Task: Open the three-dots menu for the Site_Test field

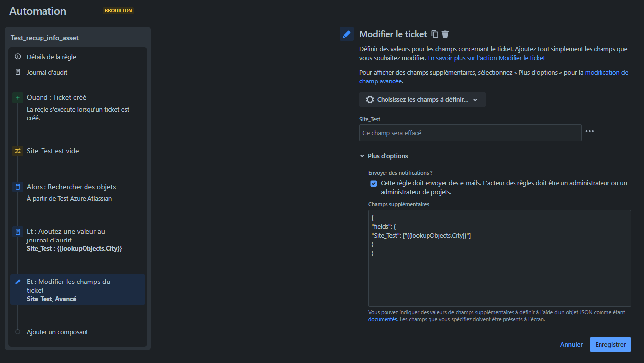Action: 590,131
